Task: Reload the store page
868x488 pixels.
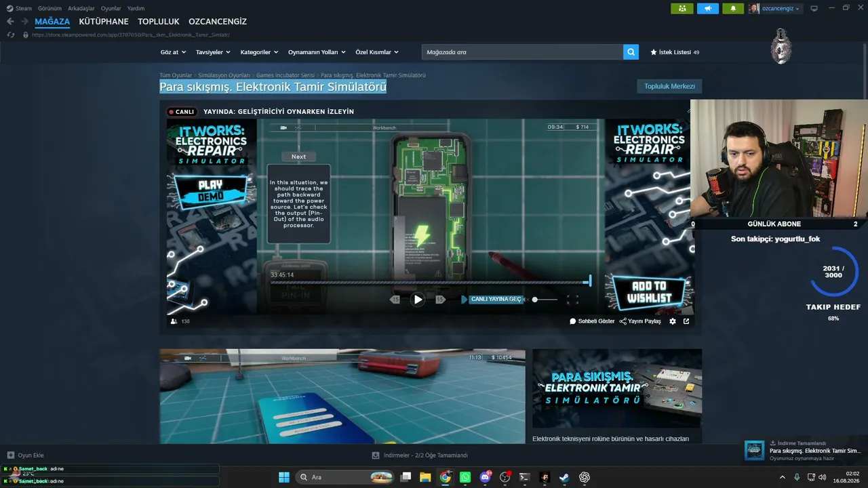Action: tap(10, 35)
